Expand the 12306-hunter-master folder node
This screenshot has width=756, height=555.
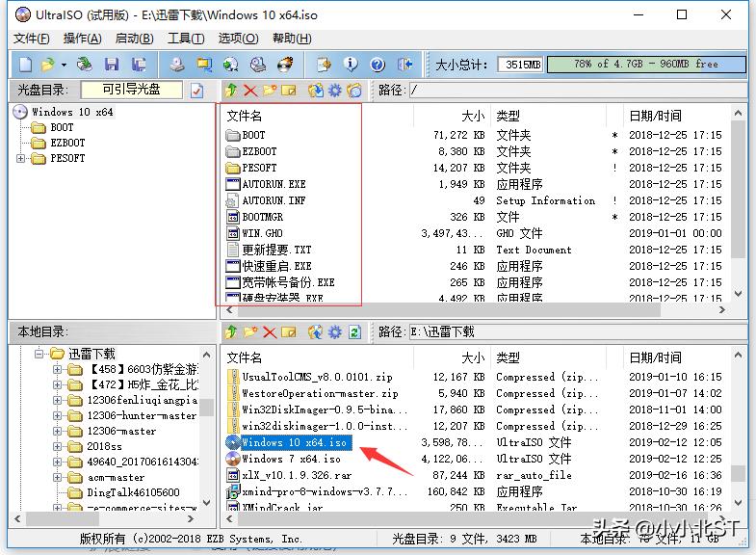tap(58, 415)
